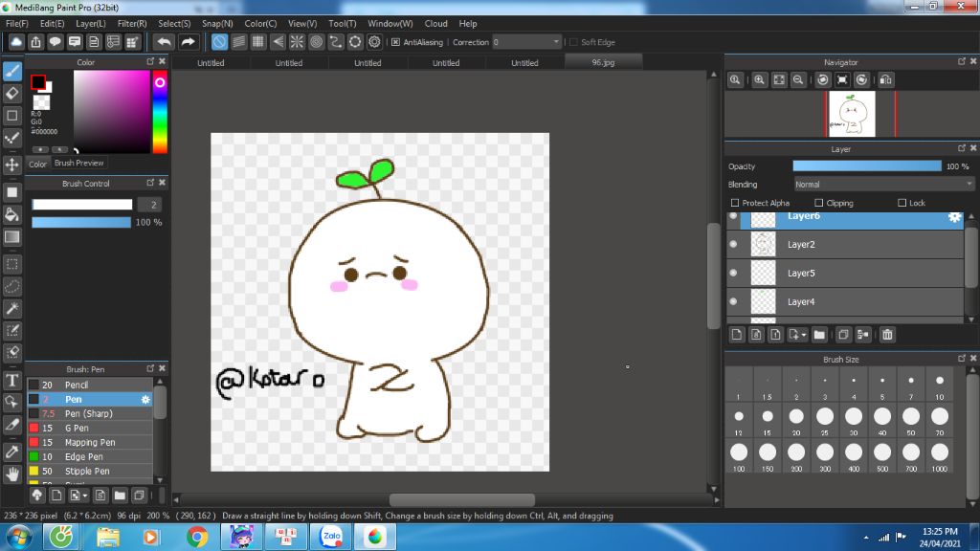Enable the Soft Edge checkbox
The image size is (980, 551).
pos(573,42)
